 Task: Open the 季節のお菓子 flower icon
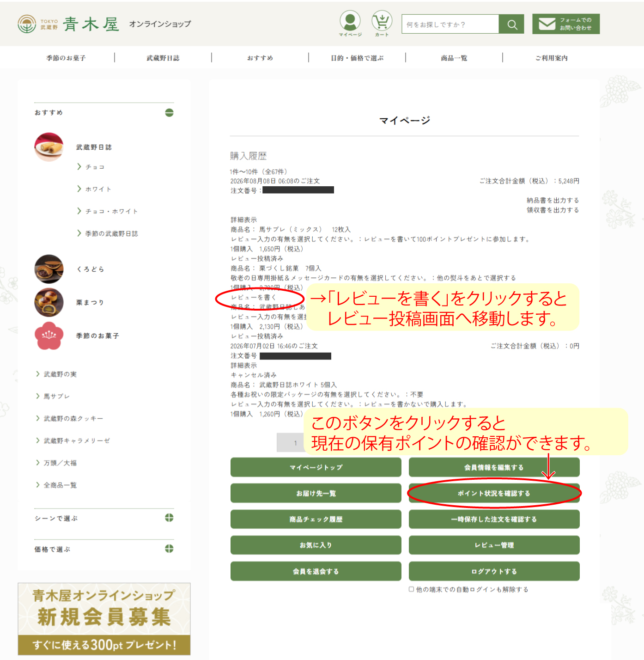point(49,336)
